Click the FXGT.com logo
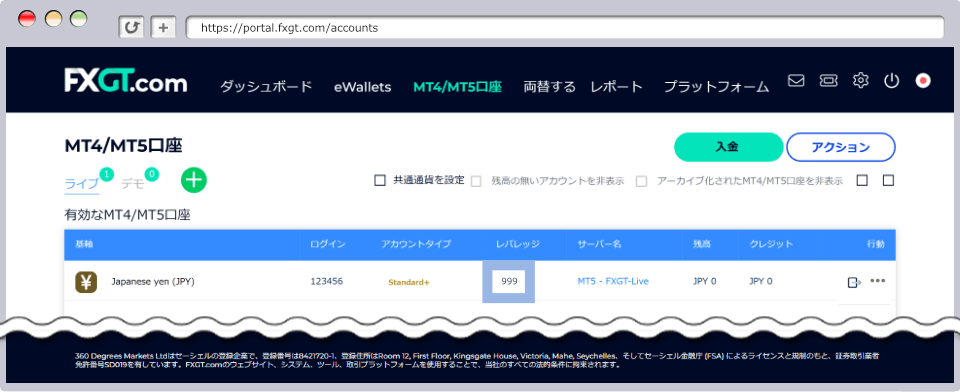The width and height of the screenshot is (960, 392). [x=126, y=81]
